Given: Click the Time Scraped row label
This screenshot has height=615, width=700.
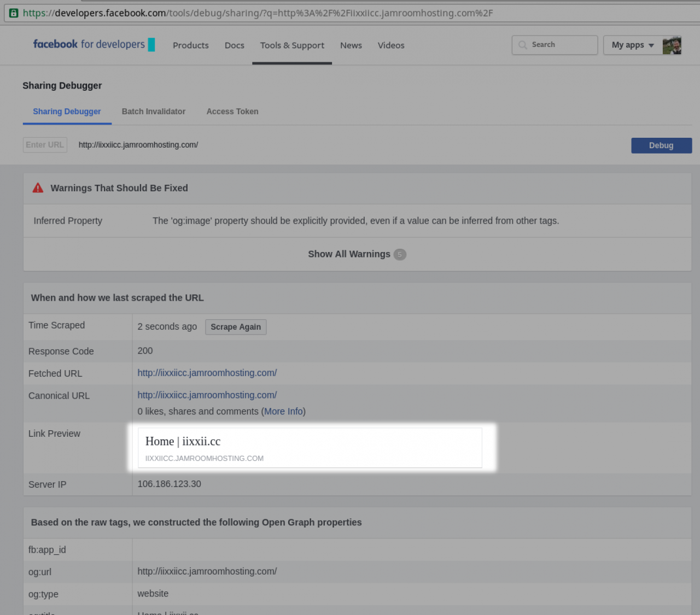Looking at the screenshot, I should [x=57, y=325].
